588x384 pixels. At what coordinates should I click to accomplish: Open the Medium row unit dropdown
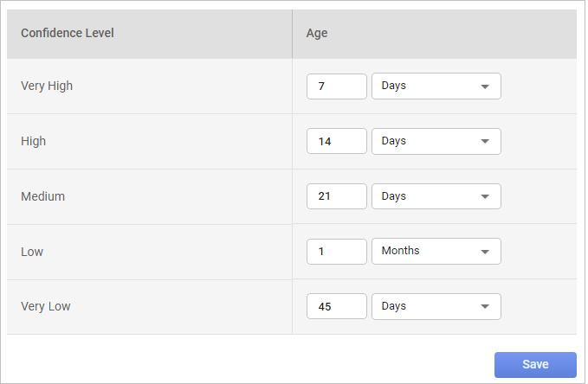click(436, 196)
